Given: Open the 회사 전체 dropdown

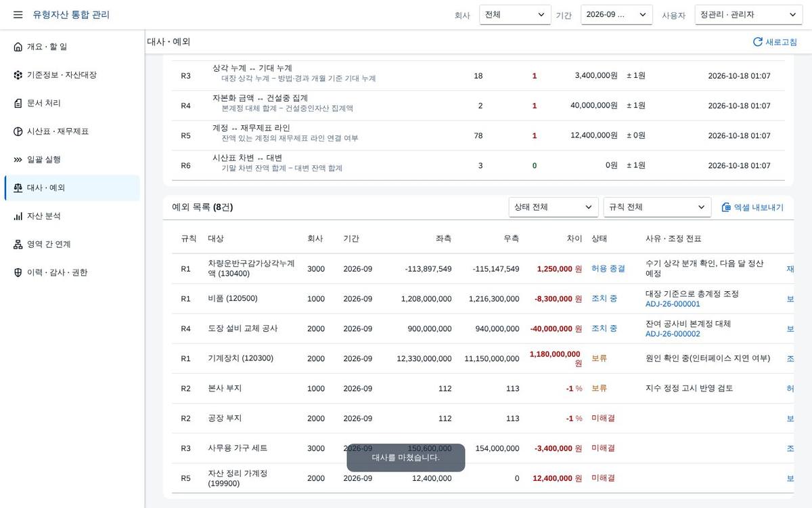Looking at the screenshot, I should click(515, 15).
